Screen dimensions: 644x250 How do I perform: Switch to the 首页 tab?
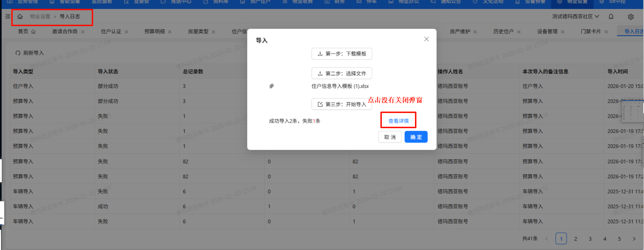click(27, 32)
